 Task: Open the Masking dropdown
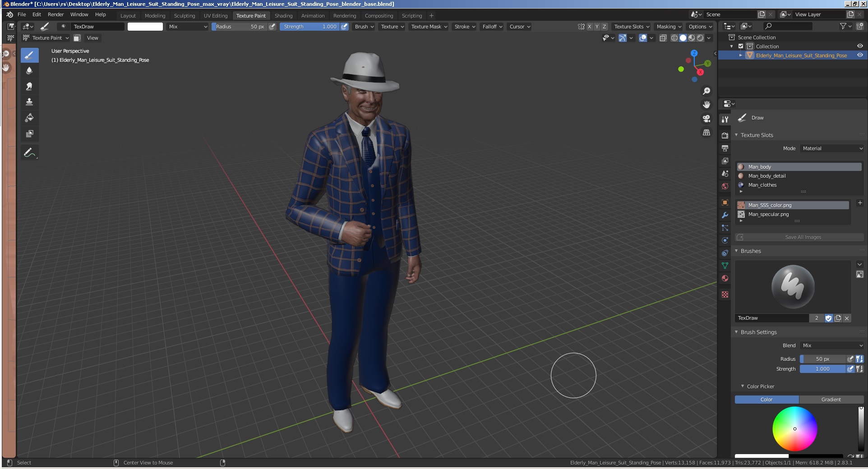(669, 27)
